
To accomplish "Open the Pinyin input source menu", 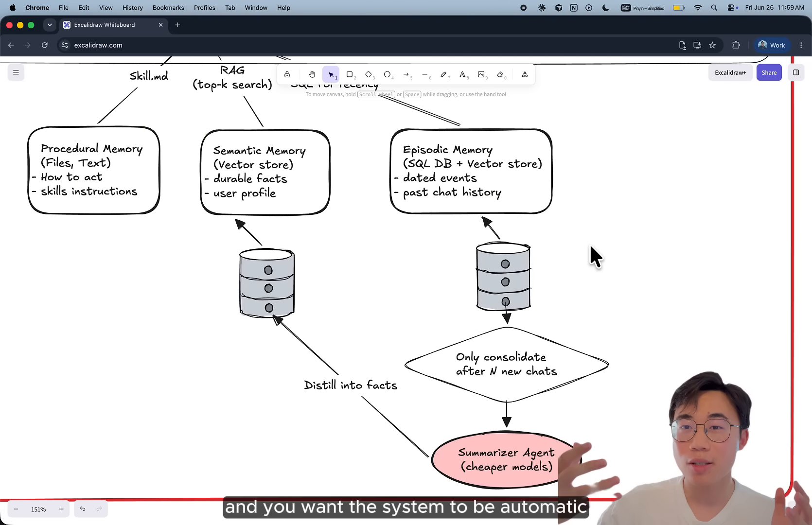I will [x=643, y=8].
